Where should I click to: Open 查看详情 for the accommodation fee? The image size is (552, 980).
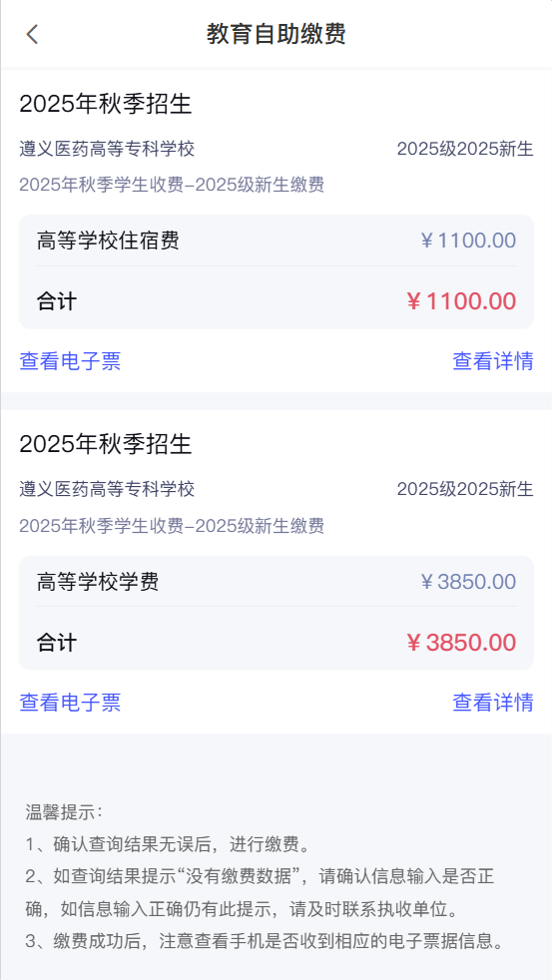pyautogui.click(x=493, y=361)
